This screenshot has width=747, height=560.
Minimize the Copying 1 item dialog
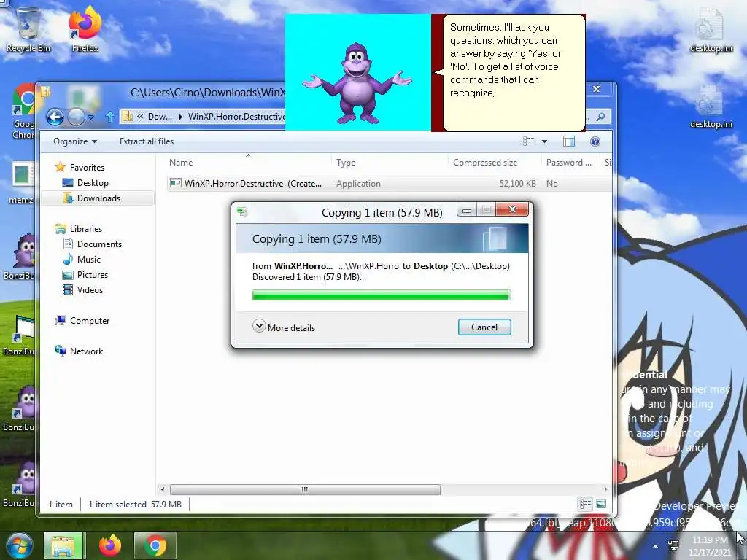click(467, 209)
